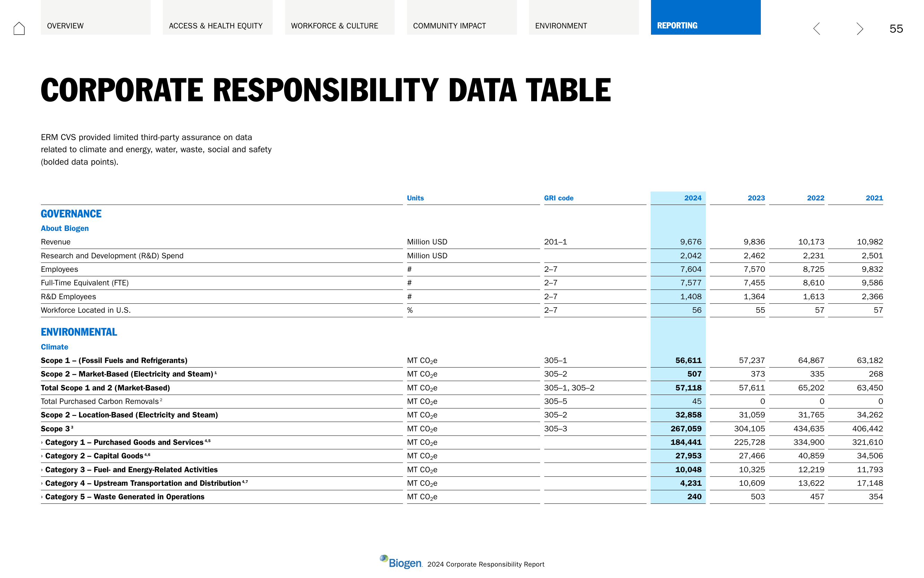Select Scope 1 Fossil Fuels and Refrigerants label
The image size is (924, 578).
point(114,361)
